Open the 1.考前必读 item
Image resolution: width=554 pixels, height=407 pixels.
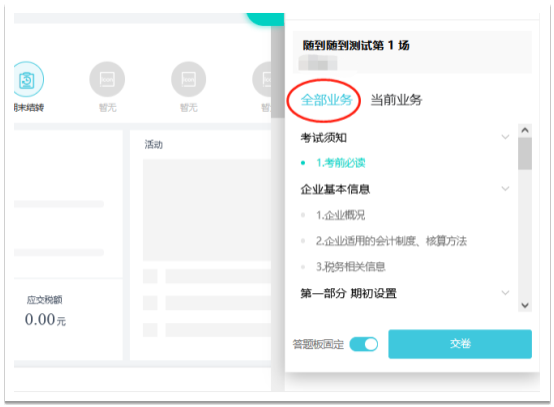click(341, 163)
